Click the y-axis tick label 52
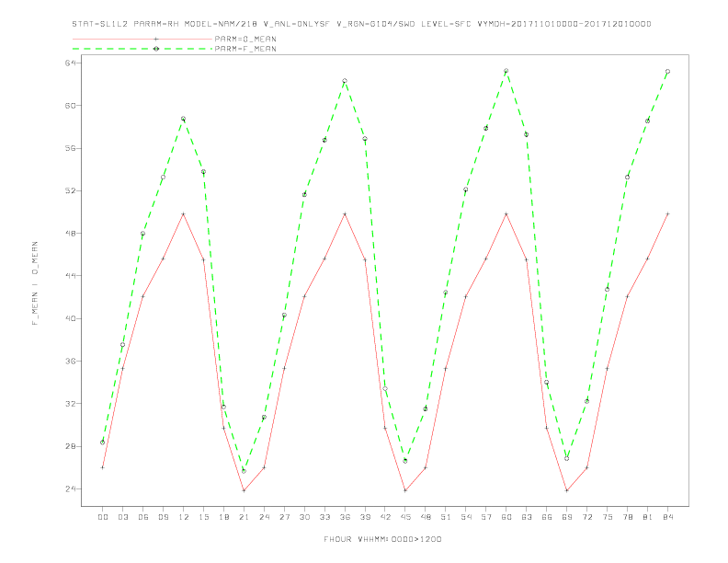Viewport: 728px width, 563px height. click(70, 190)
